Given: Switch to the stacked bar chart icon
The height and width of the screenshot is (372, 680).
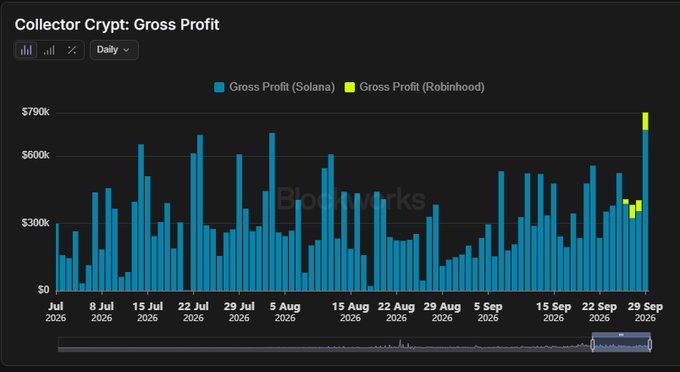Looking at the screenshot, I should (49, 50).
